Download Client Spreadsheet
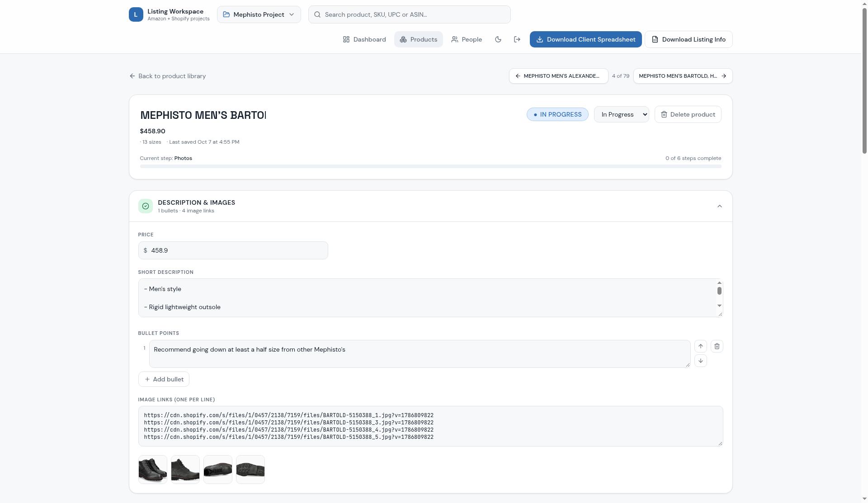 pyautogui.click(x=585, y=39)
